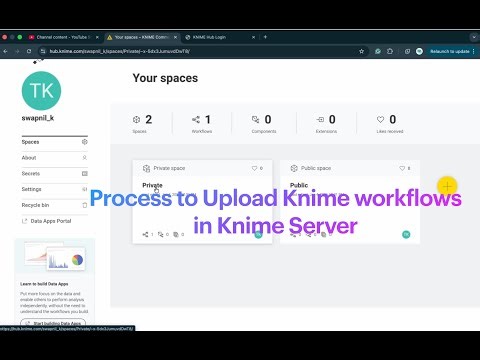
Task: Click the Spaces cube icon in sidebar
Action: [85, 142]
